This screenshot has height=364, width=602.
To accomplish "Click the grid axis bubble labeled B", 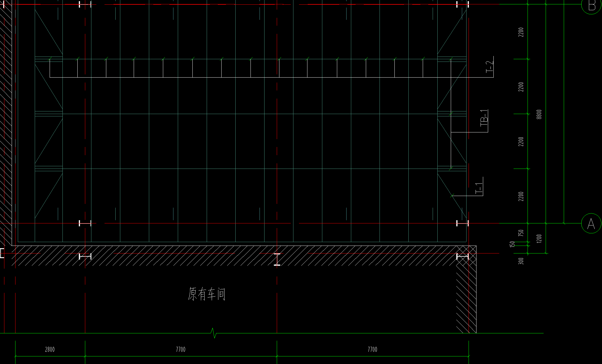I will (591, 5).
